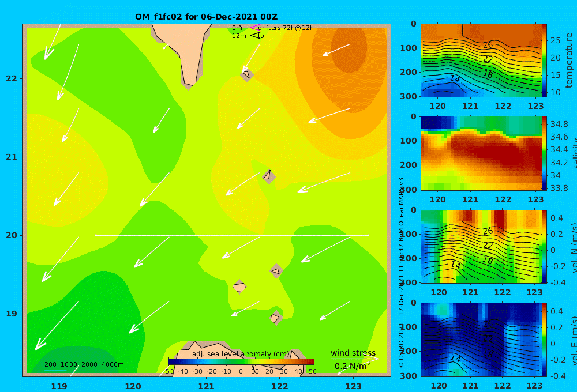
Task: Click longitude tick label 119 on main map
Action: click(59, 386)
